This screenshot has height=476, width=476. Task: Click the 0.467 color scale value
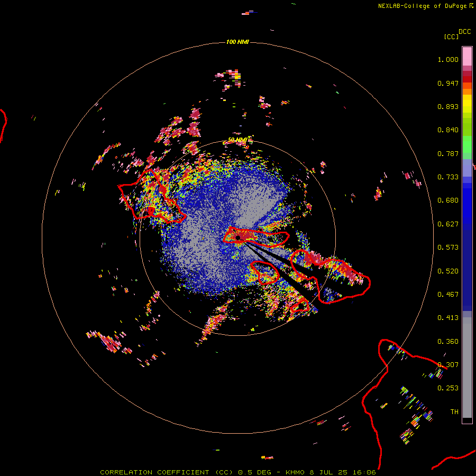pos(448,295)
